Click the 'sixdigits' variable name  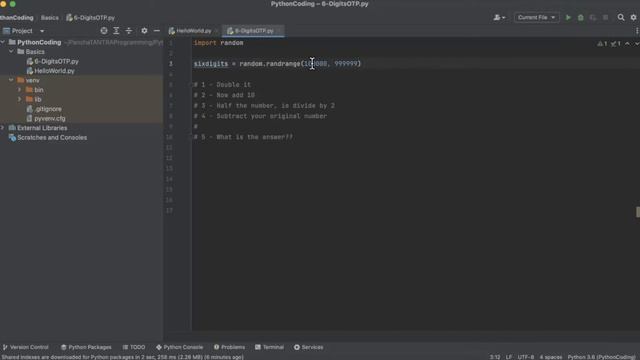pyautogui.click(x=211, y=64)
